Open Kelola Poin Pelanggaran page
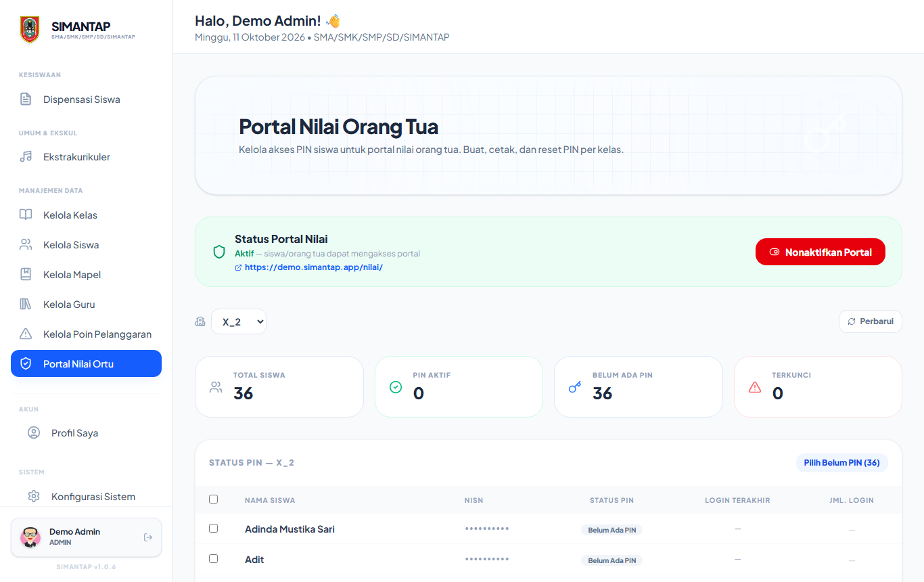924x582 pixels. coord(86,334)
